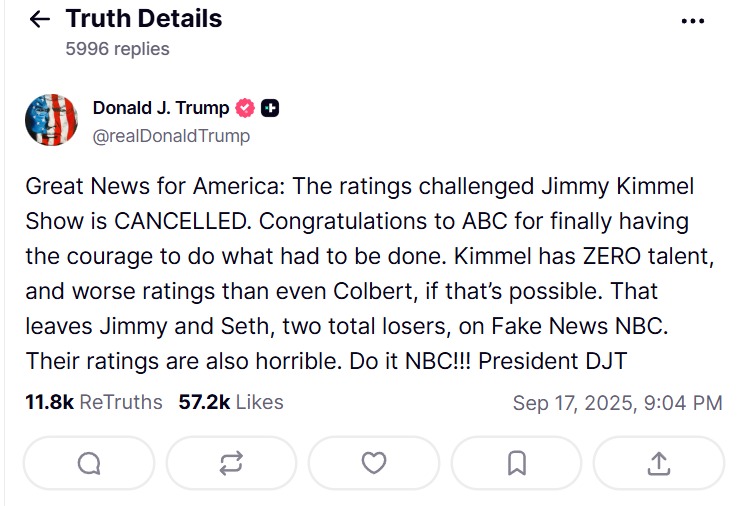Viewport: 737px width, 506px height.
Task: ReTruth the post with the arrows icon
Action: 231,463
